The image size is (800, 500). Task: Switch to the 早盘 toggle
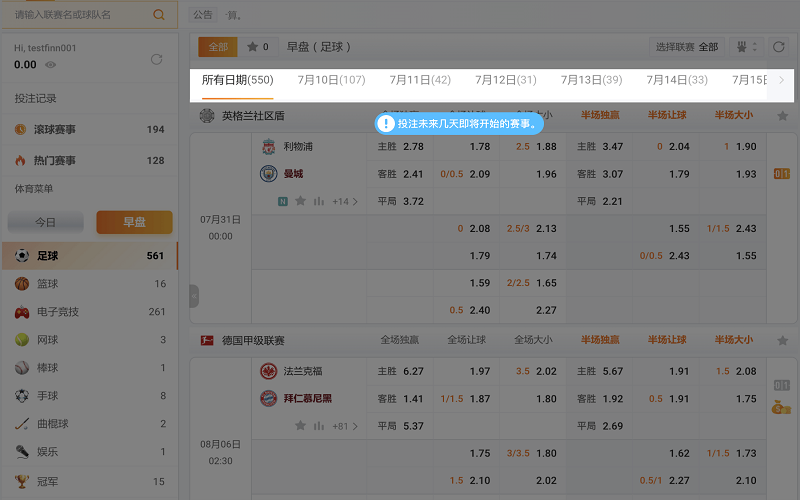(134, 222)
